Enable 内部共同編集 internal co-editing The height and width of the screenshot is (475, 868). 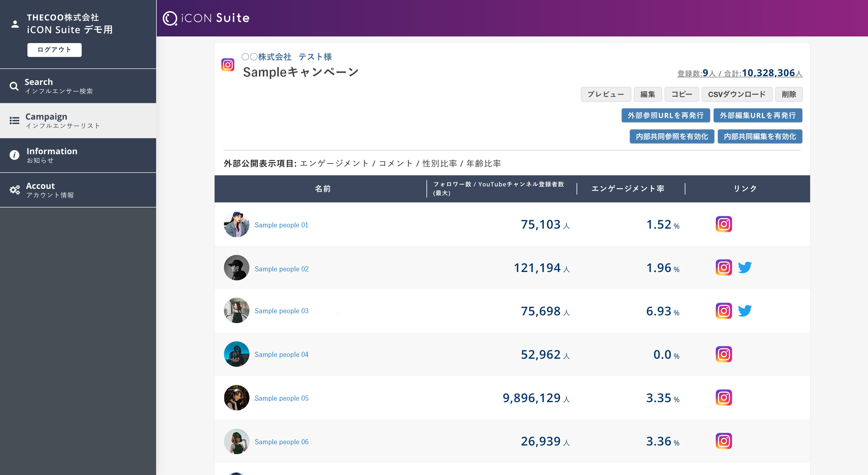tap(759, 136)
